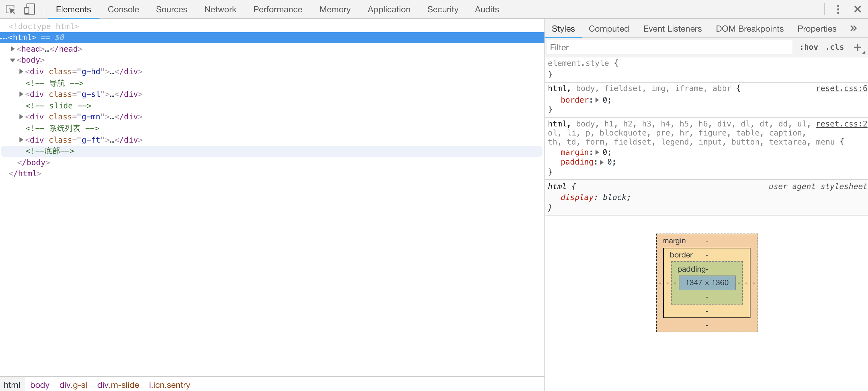Collapse the body element node

13,60
